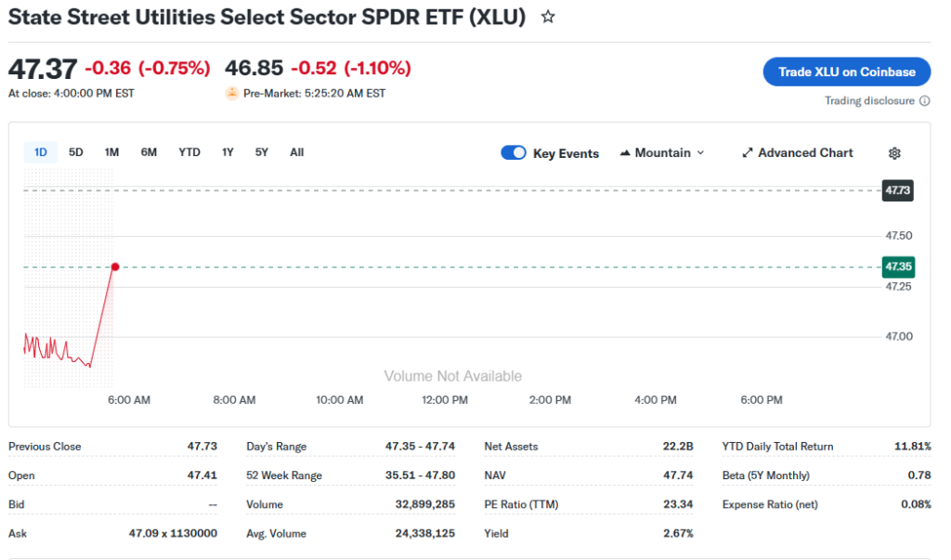The width and height of the screenshot is (951, 560).
Task: Open chart settings gear icon
Action: [894, 153]
